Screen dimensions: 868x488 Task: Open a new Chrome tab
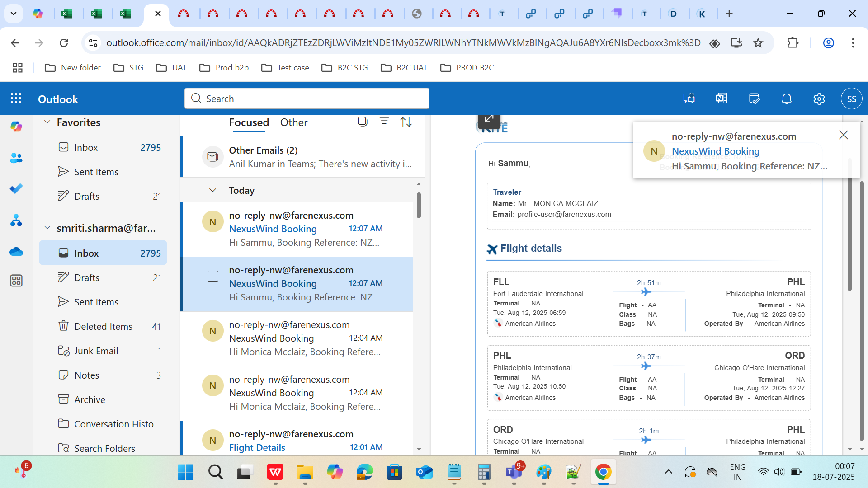tap(729, 14)
